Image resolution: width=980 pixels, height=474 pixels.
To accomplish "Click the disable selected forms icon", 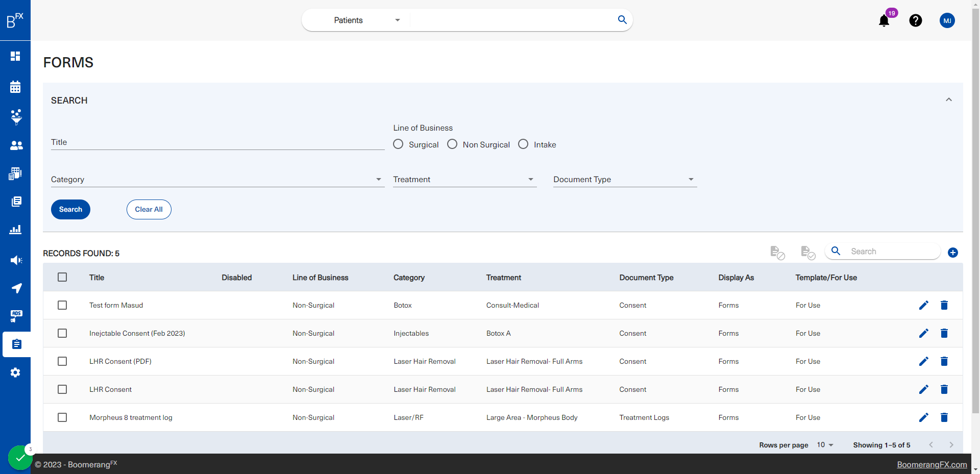I will click(777, 253).
